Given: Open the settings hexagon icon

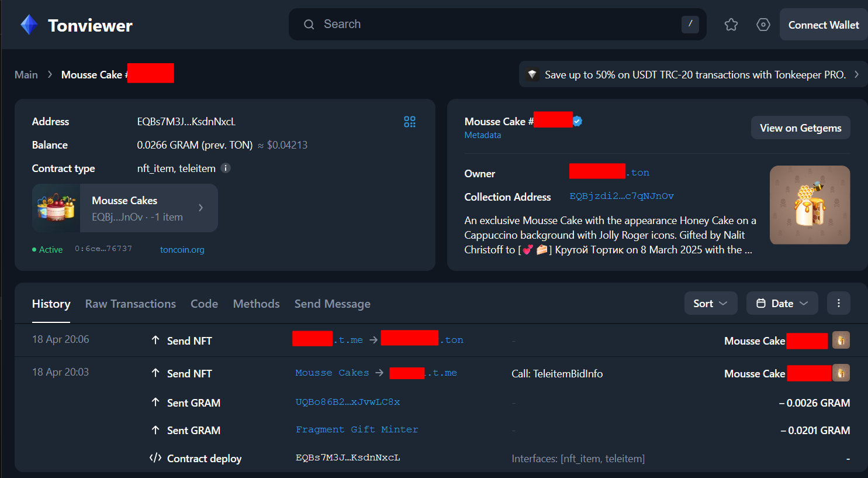Looking at the screenshot, I should click(763, 25).
